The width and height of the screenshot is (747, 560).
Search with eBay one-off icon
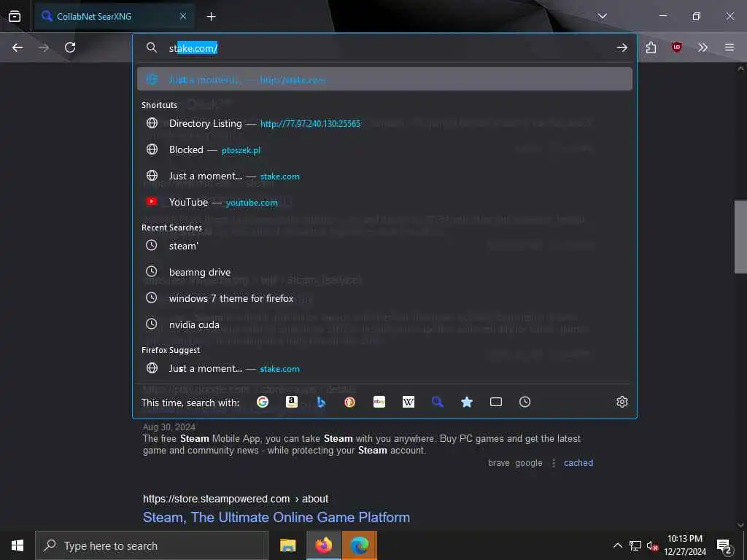click(379, 402)
